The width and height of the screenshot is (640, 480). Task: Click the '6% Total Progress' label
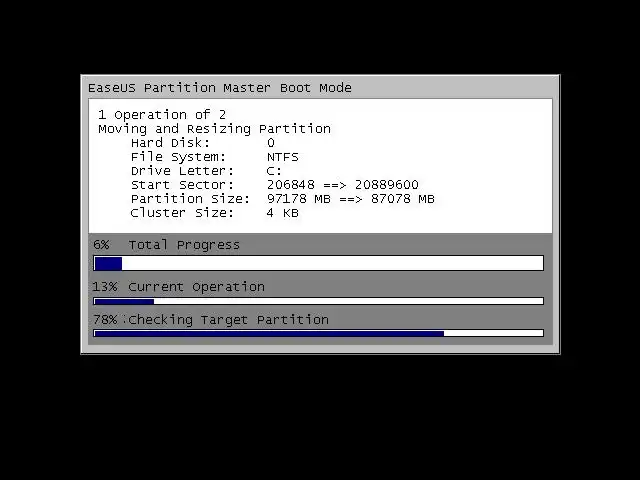167,245
